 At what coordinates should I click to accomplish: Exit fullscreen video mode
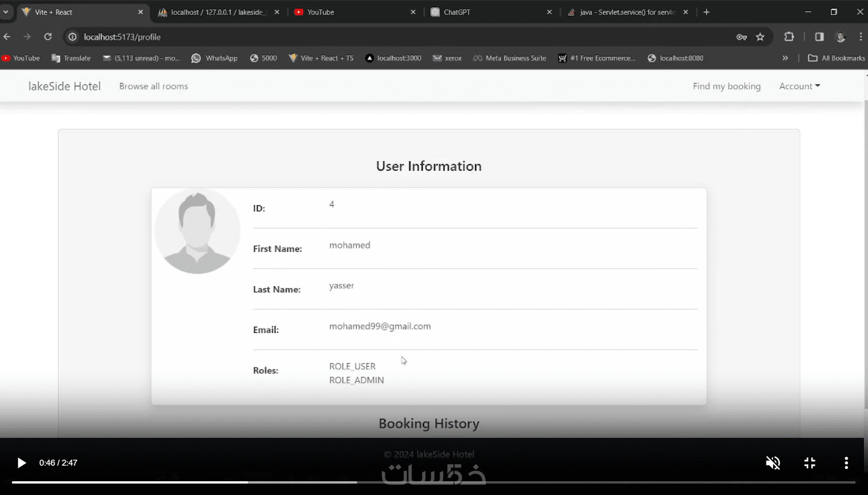[810, 463]
